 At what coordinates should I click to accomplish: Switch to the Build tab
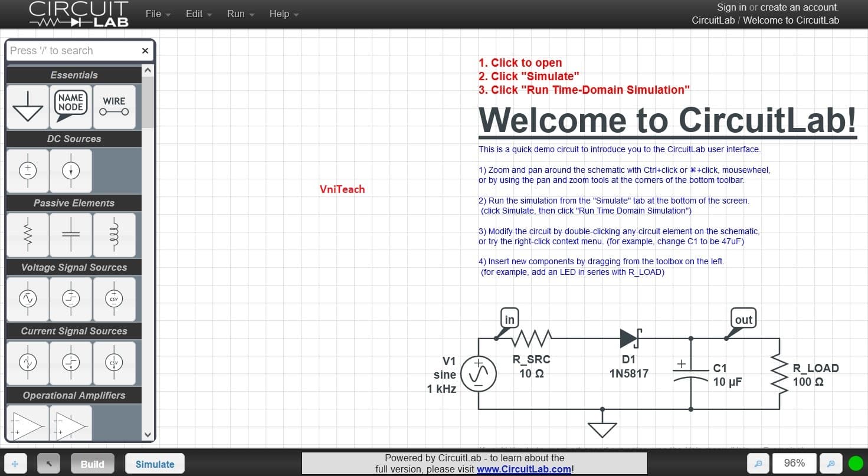point(92,464)
